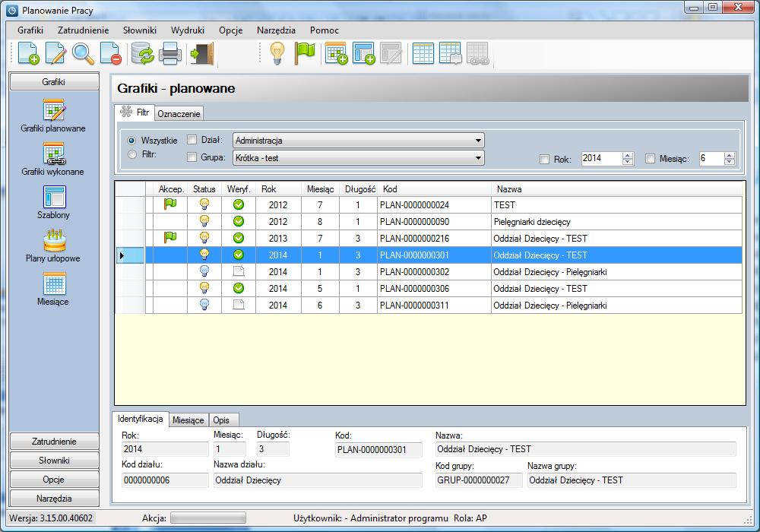Sort by the Nazwa column header
This screenshot has height=532, width=760.
(x=616, y=189)
